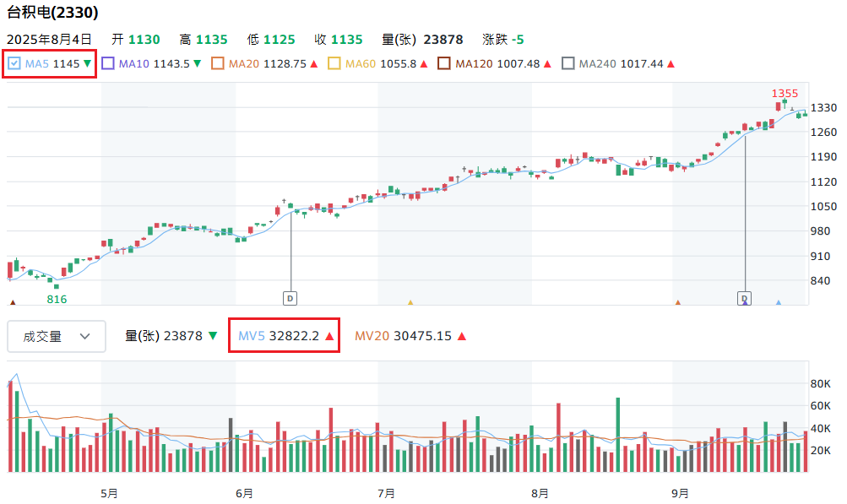Click the date 2025年8月4日
The width and height of the screenshot is (847, 504).
pyautogui.click(x=49, y=40)
